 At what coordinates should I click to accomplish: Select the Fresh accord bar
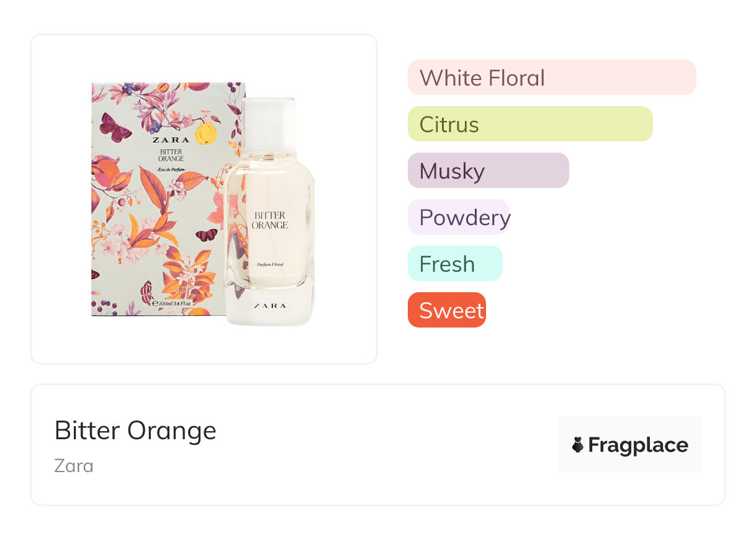(454, 264)
